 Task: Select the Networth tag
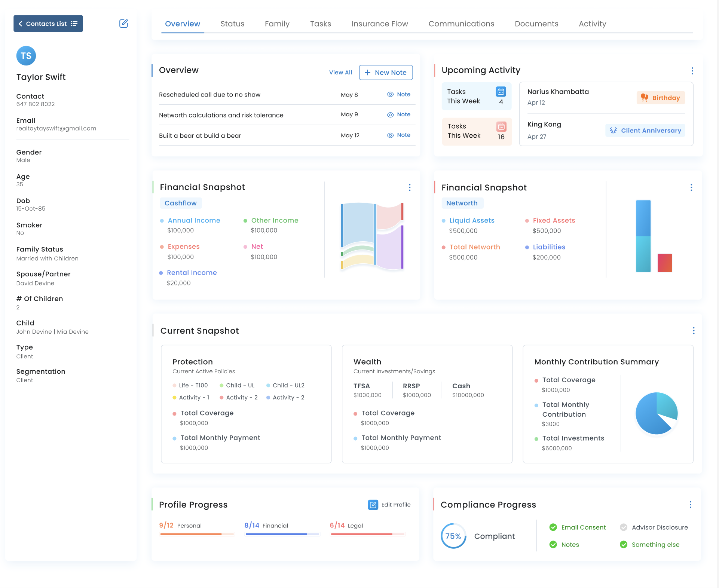tap(462, 203)
